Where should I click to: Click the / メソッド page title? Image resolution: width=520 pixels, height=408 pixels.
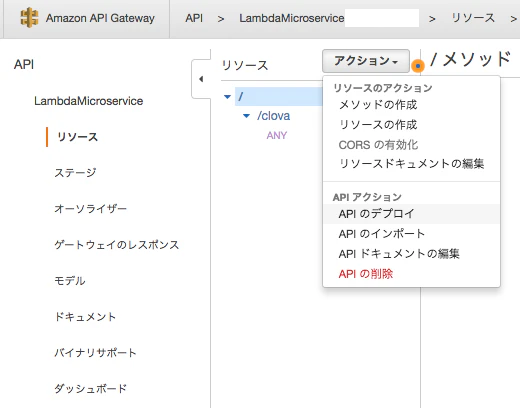click(470, 59)
